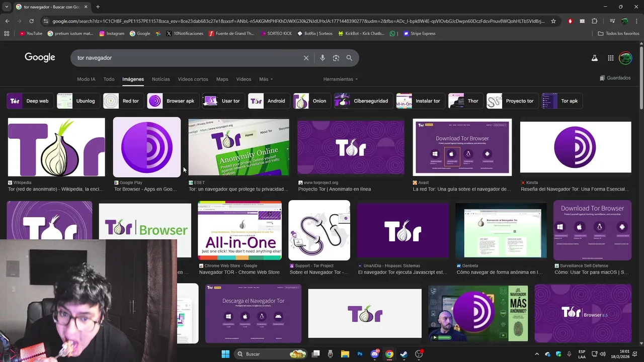The image size is (644, 362).
Task: Open the 'Proyecto Tor | Anonimato en línea' link
Action: (334, 189)
